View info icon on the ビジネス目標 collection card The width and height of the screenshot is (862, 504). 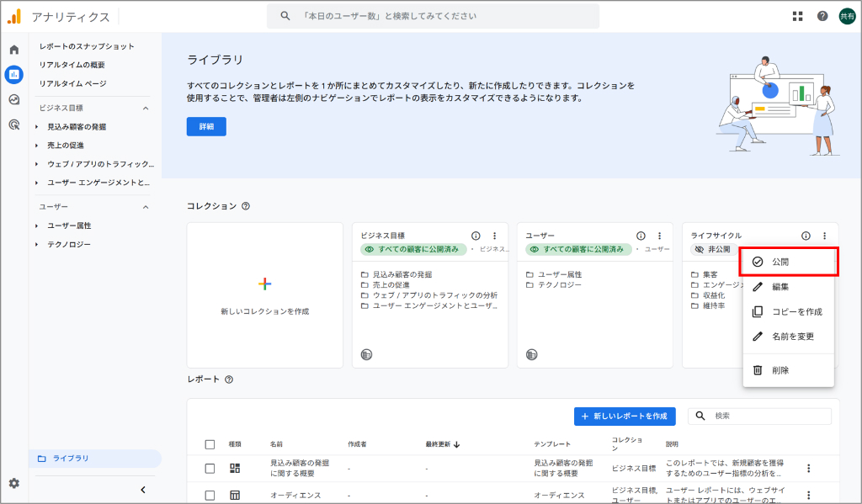[x=477, y=236]
